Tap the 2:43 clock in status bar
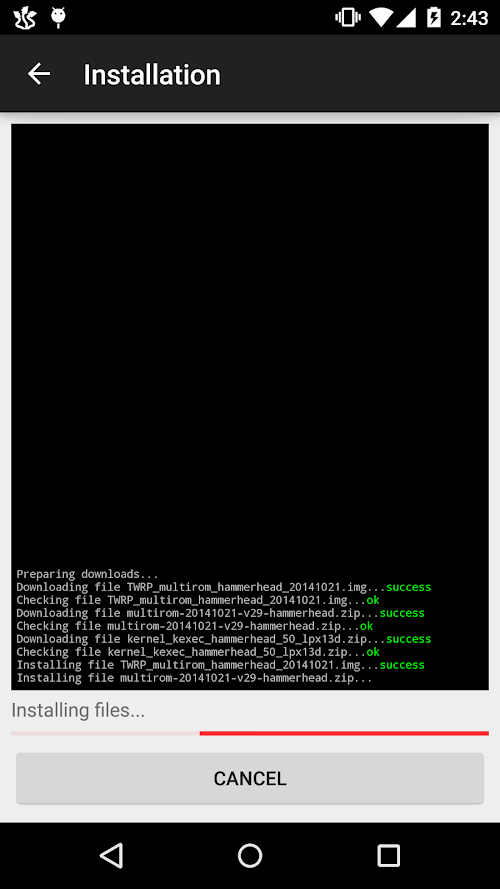 pos(469,18)
